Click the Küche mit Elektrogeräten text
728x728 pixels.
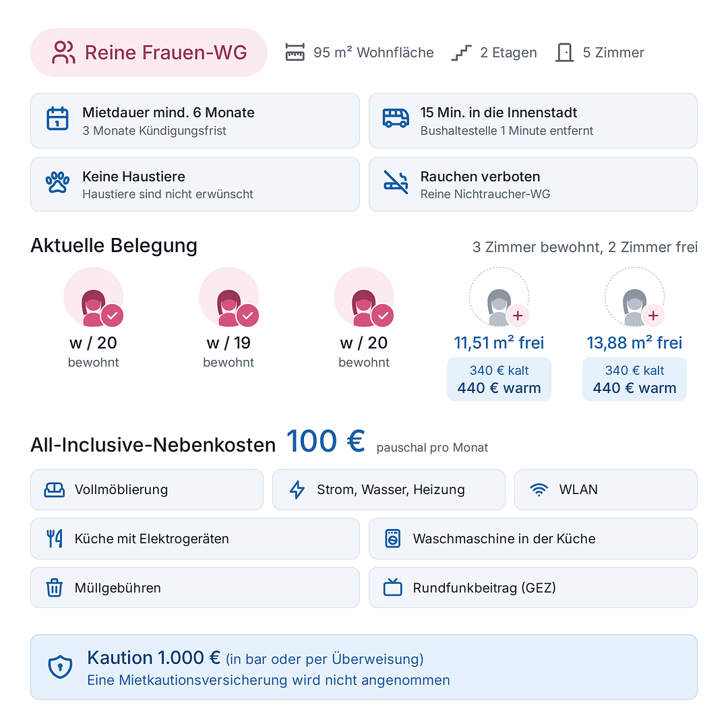click(x=152, y=539)
